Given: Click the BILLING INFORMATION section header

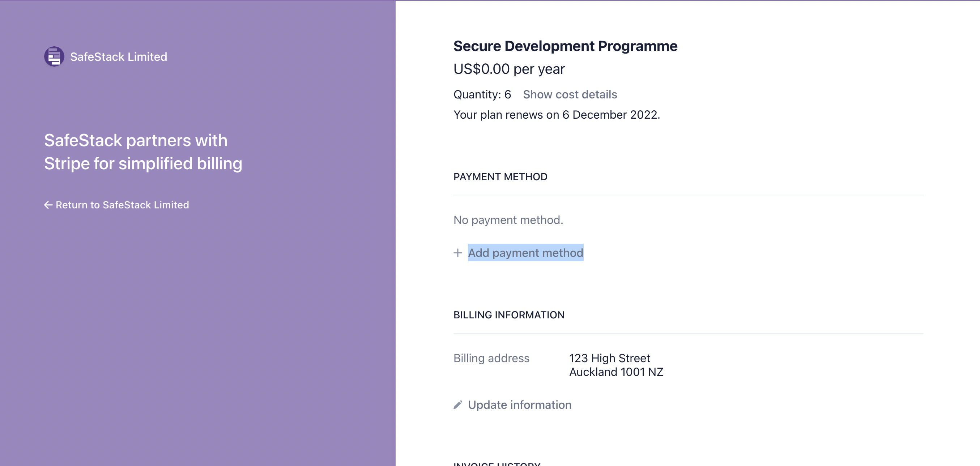Looking at the screenshot, I should [x=509, y=315].
